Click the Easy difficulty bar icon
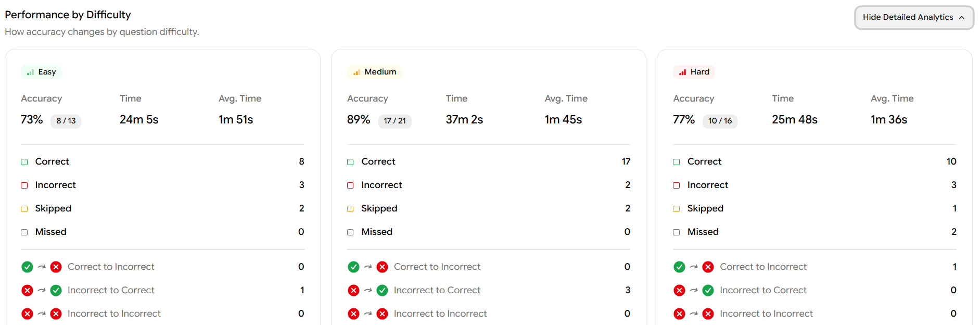 [31, 72]
